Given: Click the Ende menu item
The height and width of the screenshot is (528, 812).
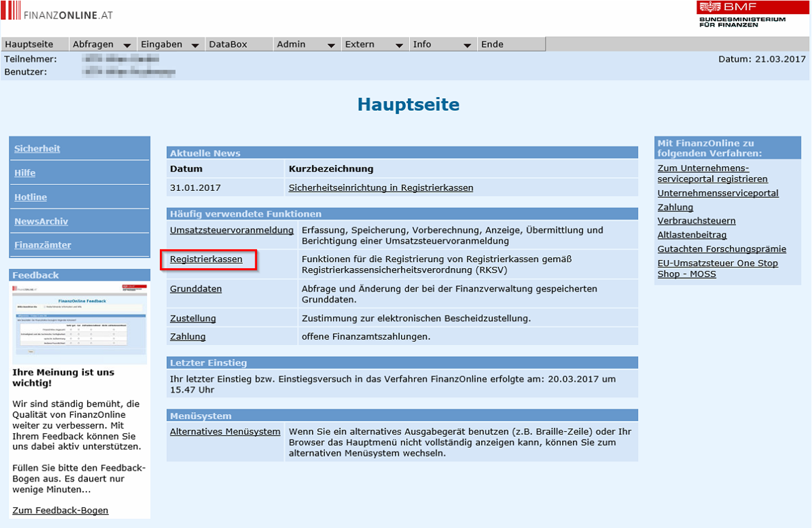Looking at the screenshot, I should coord(492,44).
